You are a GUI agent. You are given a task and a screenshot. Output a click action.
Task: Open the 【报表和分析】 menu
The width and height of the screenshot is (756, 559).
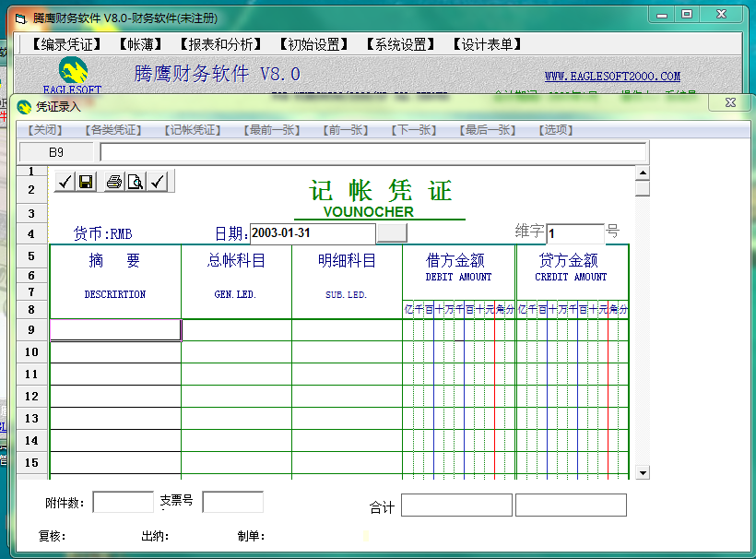[x=220, y=45]
